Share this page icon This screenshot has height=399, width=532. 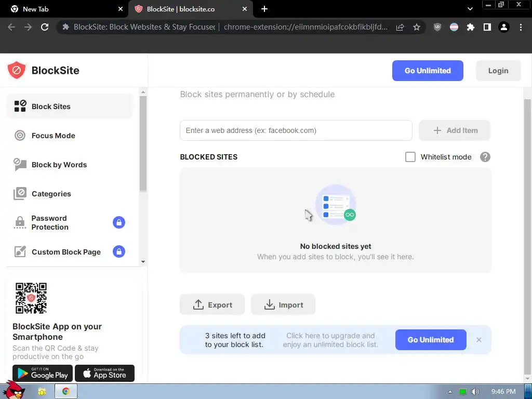coord(400,27)
